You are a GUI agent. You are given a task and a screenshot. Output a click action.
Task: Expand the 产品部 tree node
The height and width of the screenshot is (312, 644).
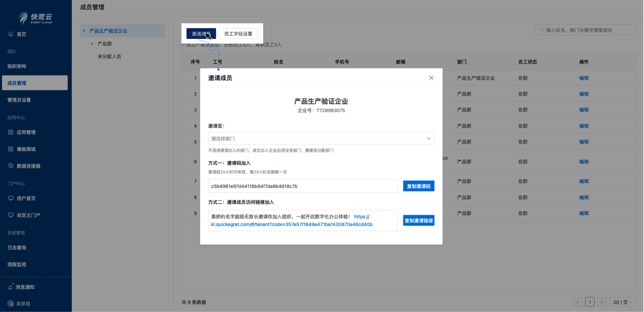click(92, 44)
